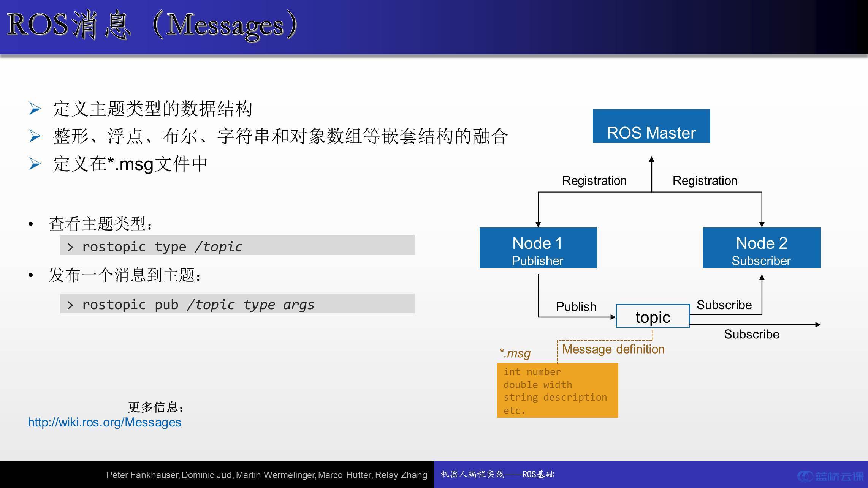Click the text '发布一个消息到主题:'
This screenshot has width=868, height=488.
(125, 275)
